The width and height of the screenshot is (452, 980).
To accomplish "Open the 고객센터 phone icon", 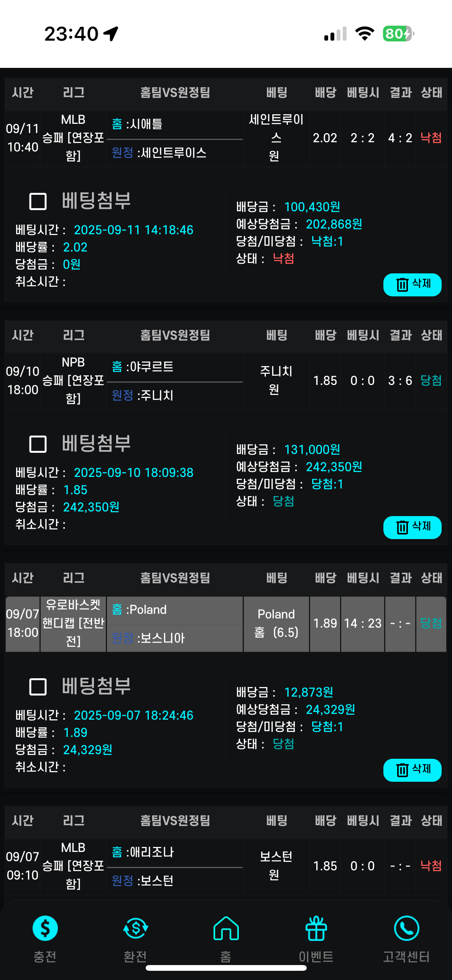I will point(406,928).
